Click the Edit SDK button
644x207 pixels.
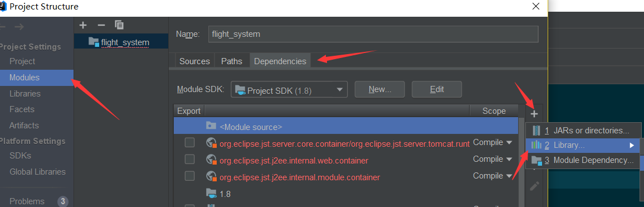click(x=437, y=89)
